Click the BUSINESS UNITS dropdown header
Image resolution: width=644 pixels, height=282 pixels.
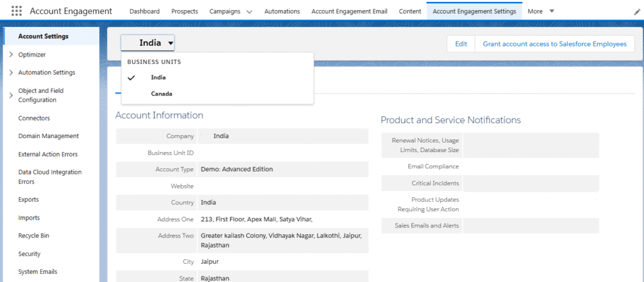click(x=154, y=62)
